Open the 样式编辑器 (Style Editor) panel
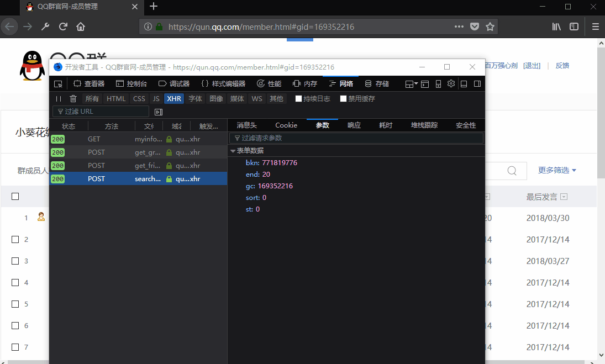The height and width of the screenshot is (364, 605). (223, 83)
